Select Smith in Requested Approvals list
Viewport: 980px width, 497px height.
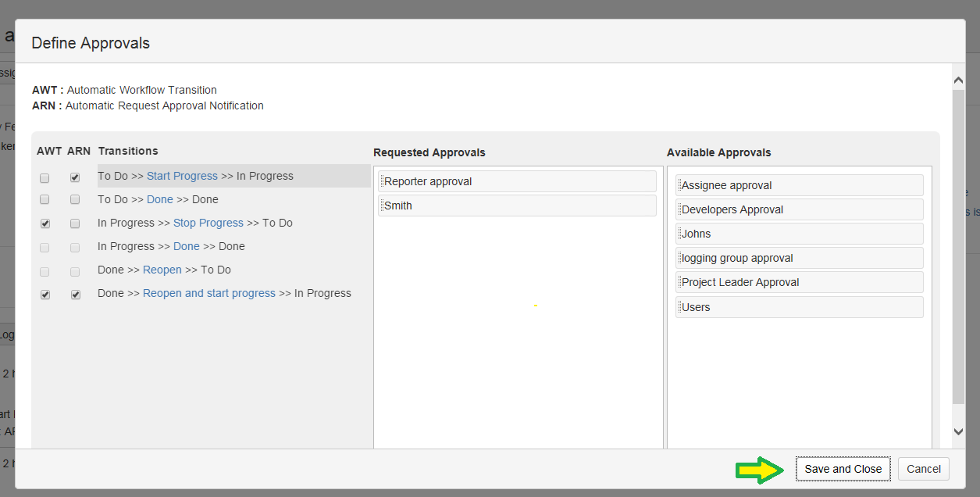click(x=517, y=206)
